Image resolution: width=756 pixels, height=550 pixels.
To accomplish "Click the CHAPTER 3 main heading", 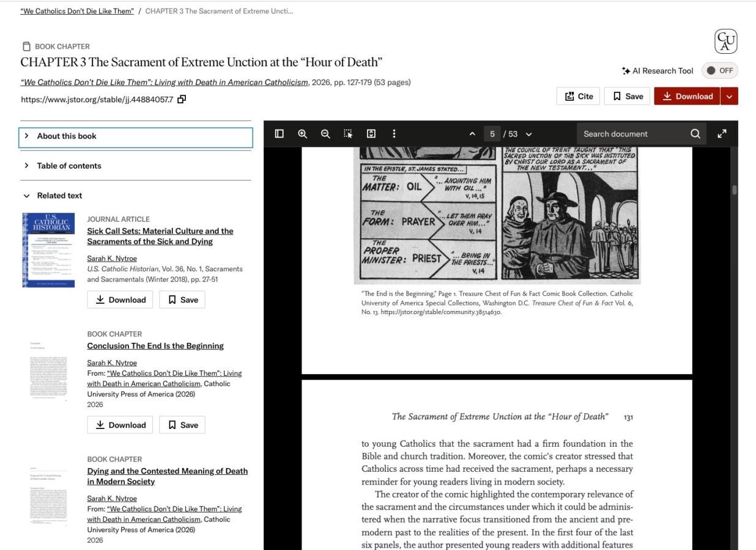I will (201, 62).
